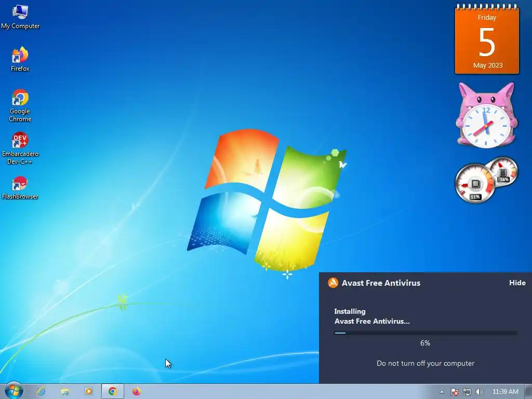
Task: Open the My Computer desktop icon
Action: (20, 17)
